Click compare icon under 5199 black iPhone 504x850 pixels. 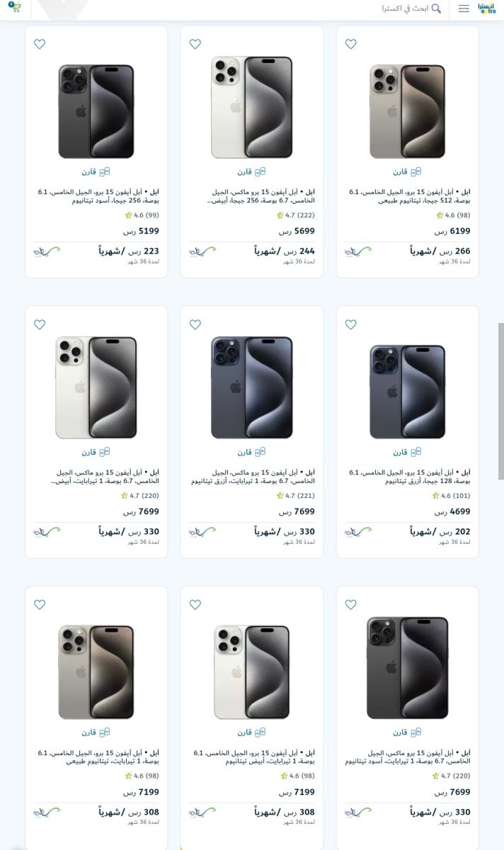coord(96,171)
